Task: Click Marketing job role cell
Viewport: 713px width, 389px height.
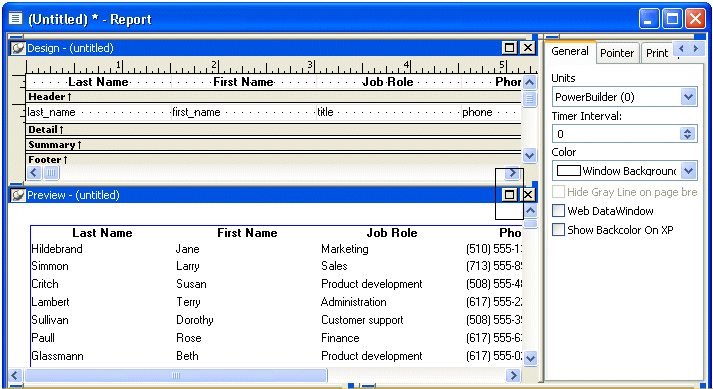Action: point(345,249)
